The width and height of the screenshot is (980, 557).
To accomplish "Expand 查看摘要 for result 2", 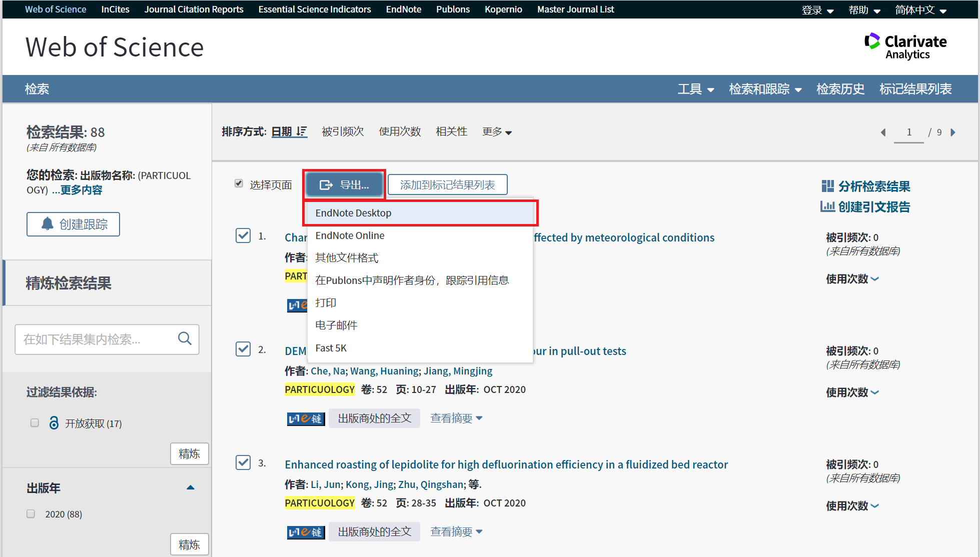I will 456,418.
